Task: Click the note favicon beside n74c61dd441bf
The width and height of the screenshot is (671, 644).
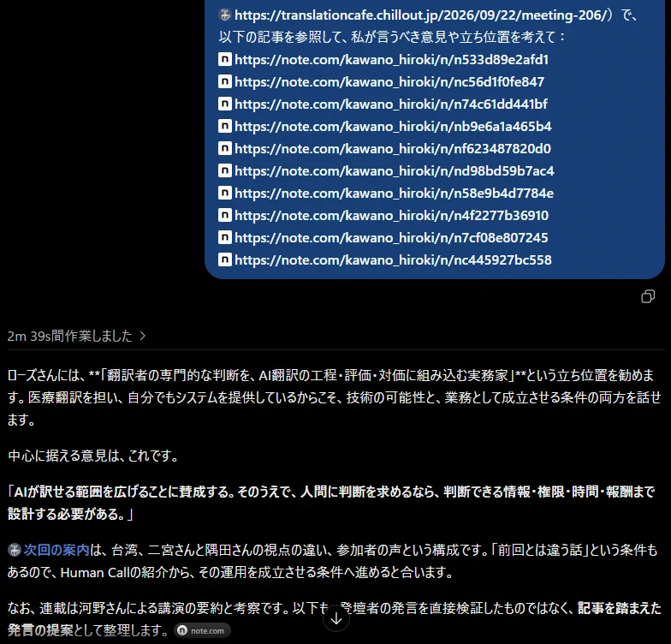Action: [225, 104]
